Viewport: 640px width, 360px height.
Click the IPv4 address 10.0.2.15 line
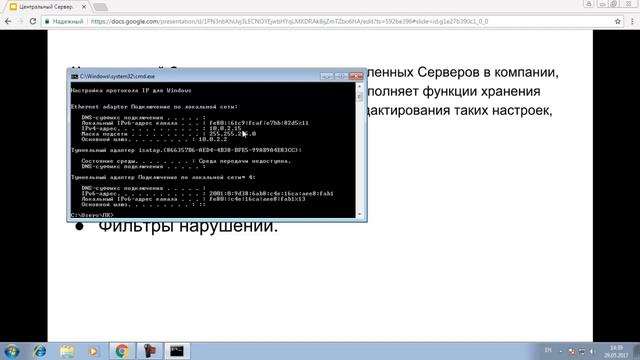161,128
